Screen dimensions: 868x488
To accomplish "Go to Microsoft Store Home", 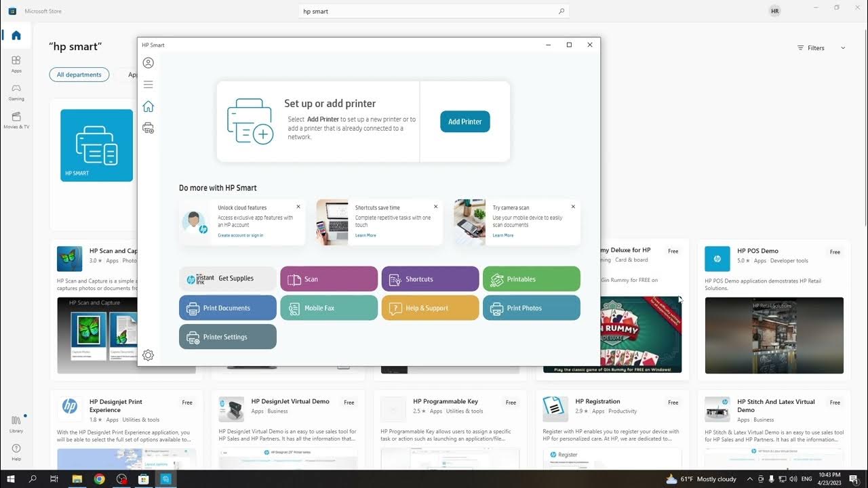I will [x=16, y=35].
